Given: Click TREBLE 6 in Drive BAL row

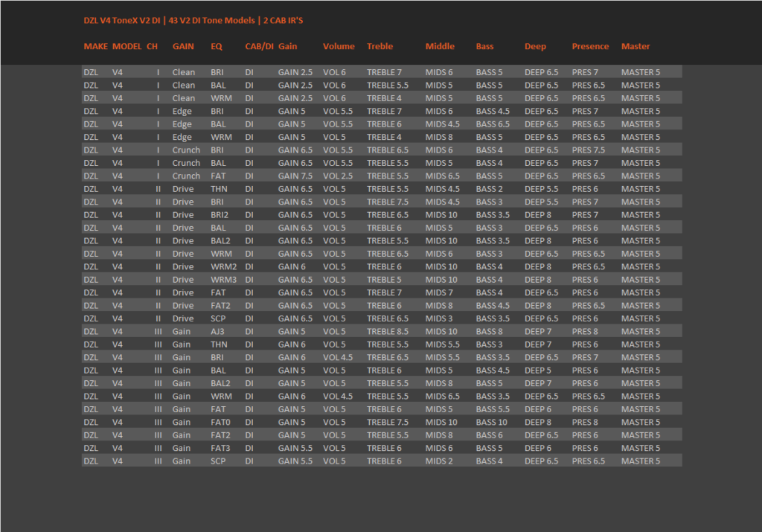Looking at the screenshot, I should click(x=385, y=228).
